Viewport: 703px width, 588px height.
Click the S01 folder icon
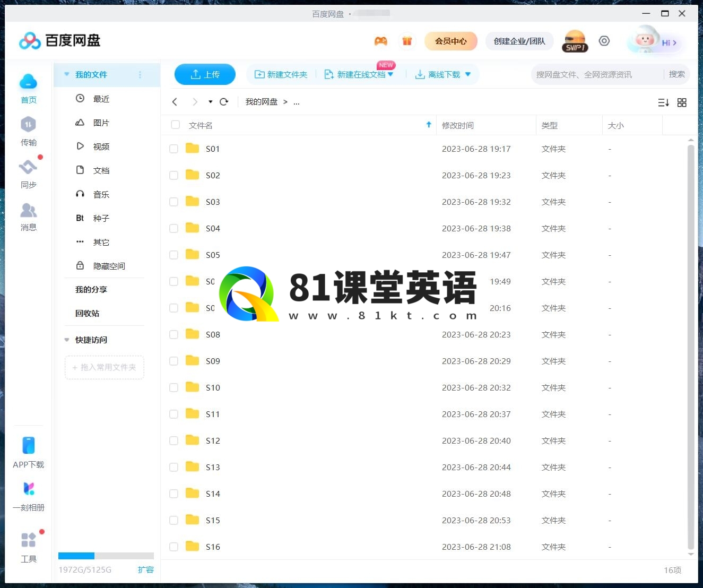click(192, 148)
